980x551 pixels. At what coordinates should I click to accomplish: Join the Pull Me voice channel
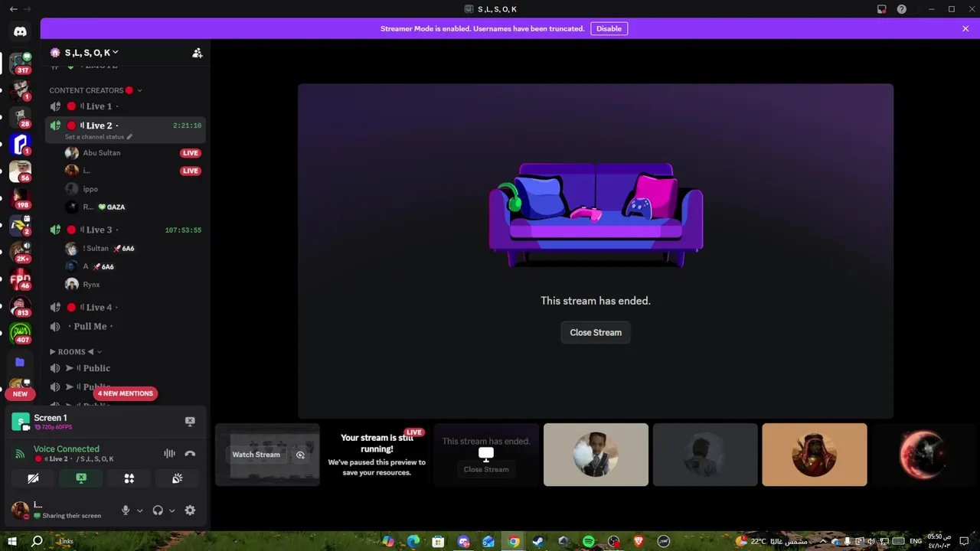[x=126, y=326]
